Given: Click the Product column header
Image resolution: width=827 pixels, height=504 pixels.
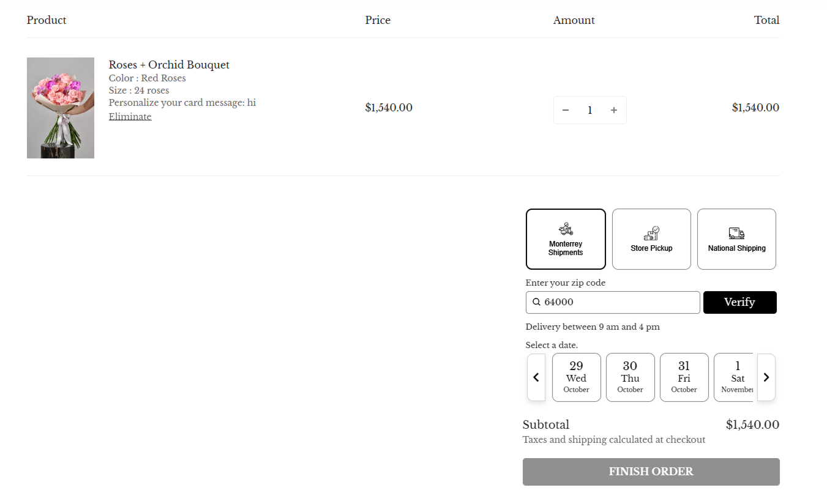Looking at the screenshot, I should point(47,20).
